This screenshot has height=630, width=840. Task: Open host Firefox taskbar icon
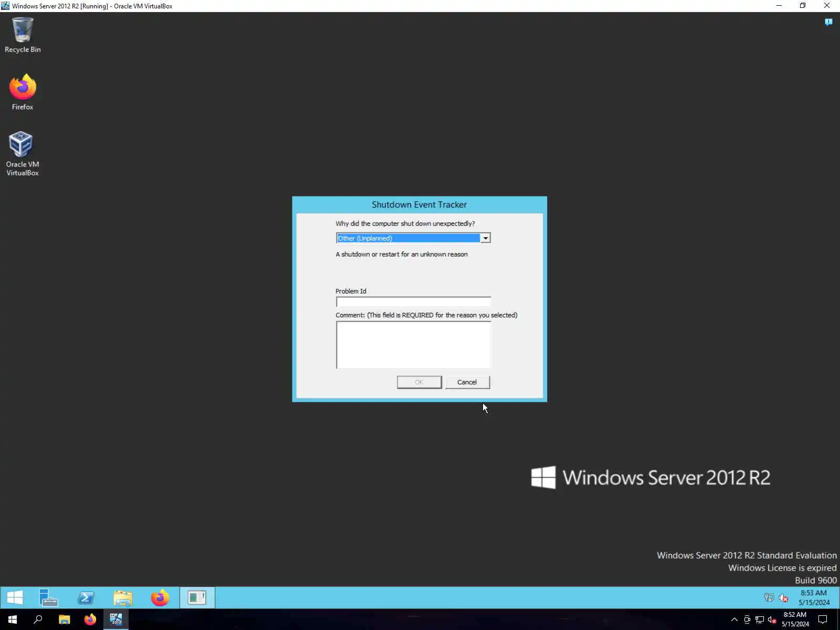pyautogui.click(x=90, y=619)
